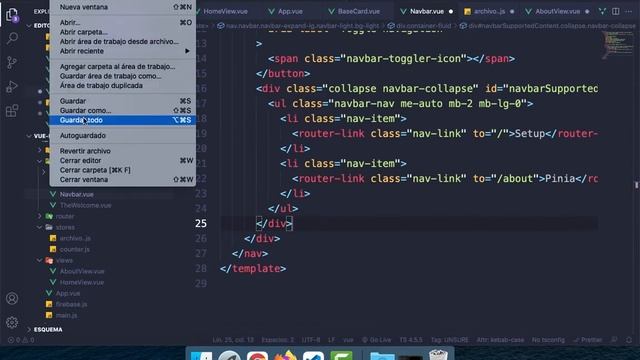Select Nueva ventana menu item

122,7
